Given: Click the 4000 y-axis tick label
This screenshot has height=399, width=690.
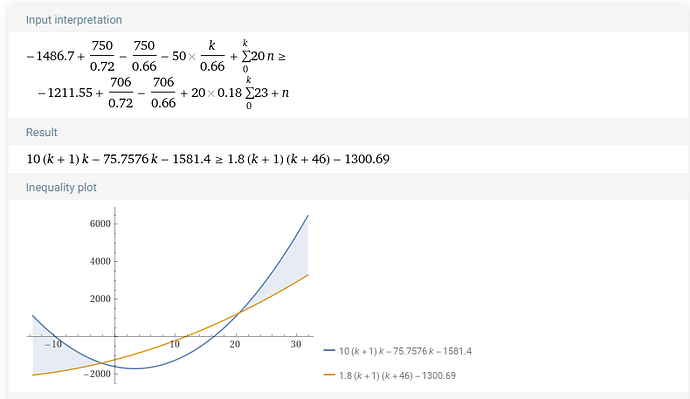Looking at the screenshot, I should click(100, 261).
